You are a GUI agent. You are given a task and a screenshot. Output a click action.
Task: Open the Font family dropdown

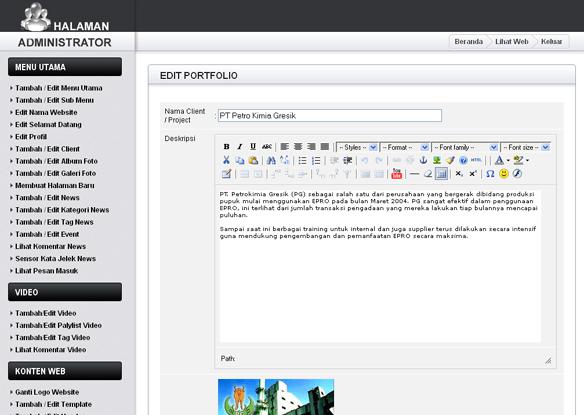click(465, 148)
